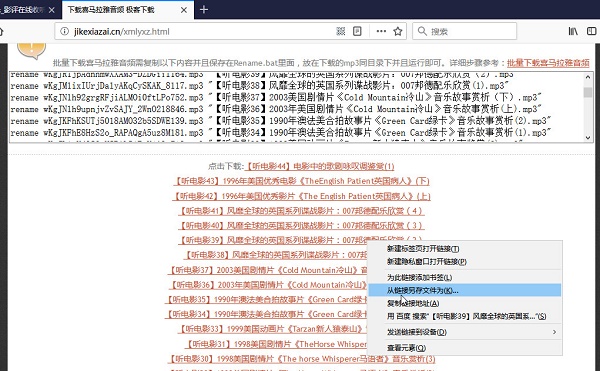Click the textarea scrollbar thumb

588,92
